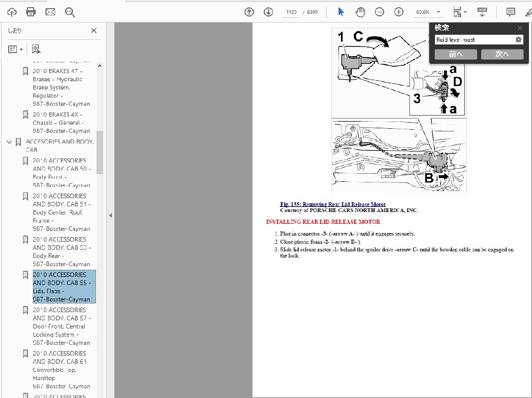Click the find current bookmark icon
Viewport: 532px width, 398px height.
[x=36, y=49]
